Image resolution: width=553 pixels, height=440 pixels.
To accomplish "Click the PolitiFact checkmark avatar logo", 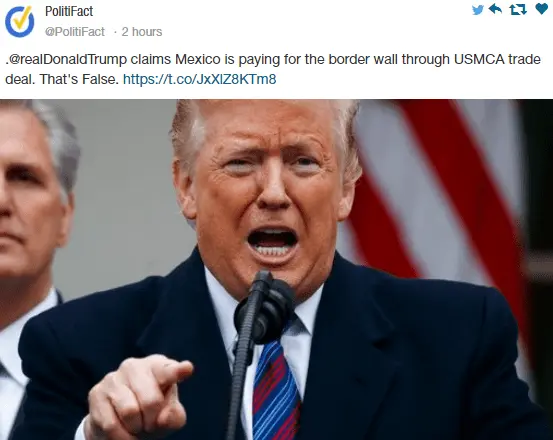I will tap(19, 21).
